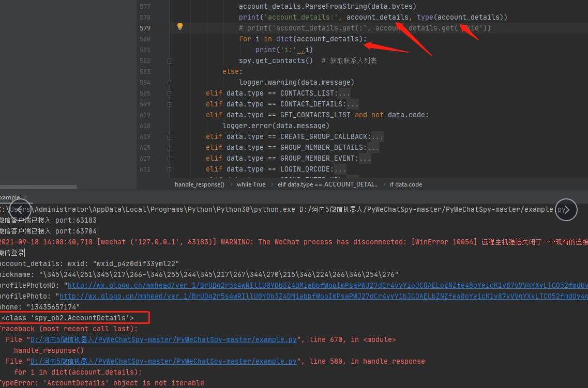Select handle_response() in the breadcrumb bar

[x=199, y=184]
